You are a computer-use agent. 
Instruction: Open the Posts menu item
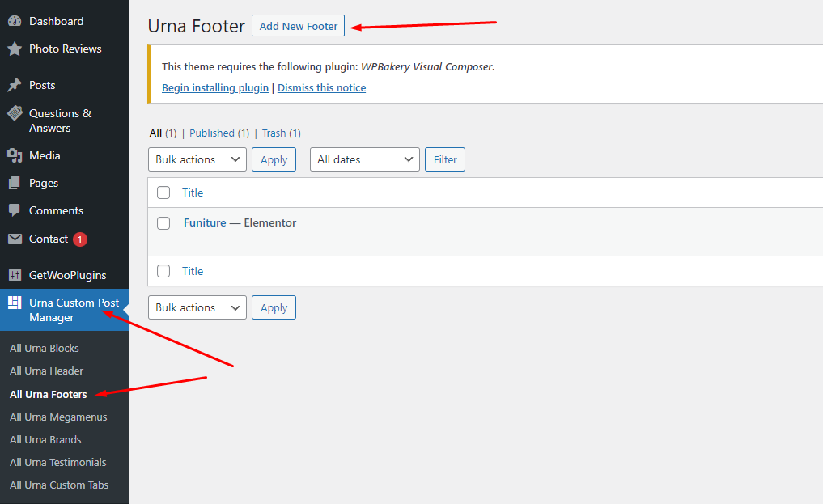point(42,85)
